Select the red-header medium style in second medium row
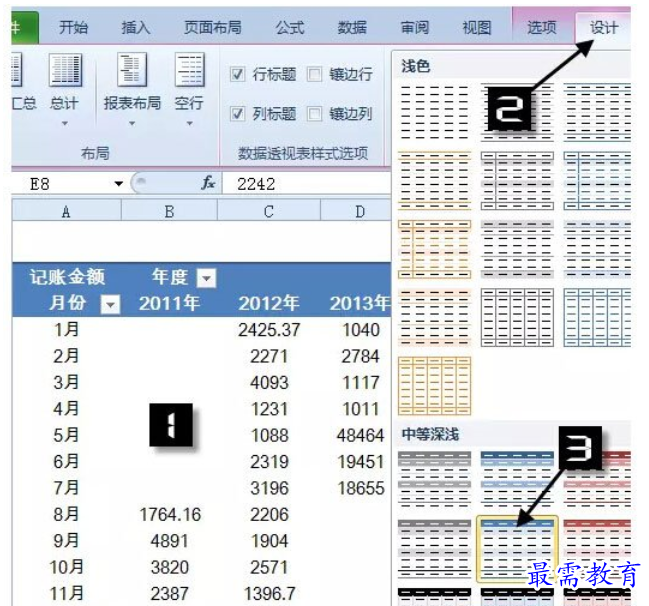649x606 pixels. pyautogui.click(x=597, y=548)
